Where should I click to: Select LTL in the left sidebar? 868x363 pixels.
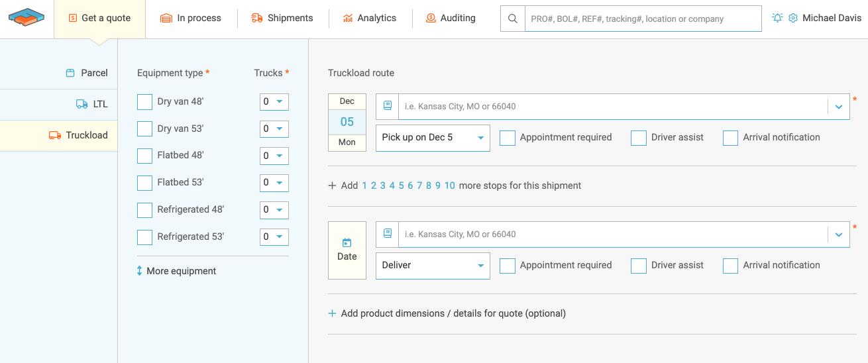[92, 104]
